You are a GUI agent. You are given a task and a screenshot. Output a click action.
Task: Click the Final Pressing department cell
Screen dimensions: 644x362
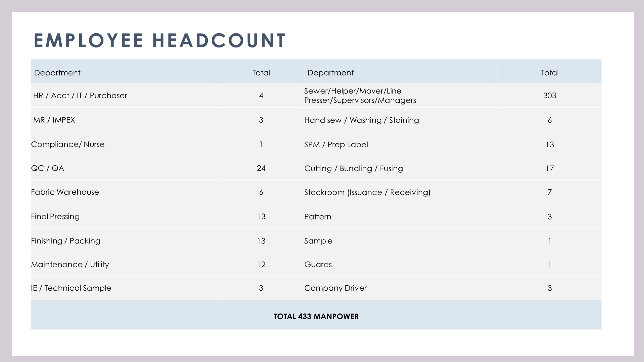(x=55, y=216)
